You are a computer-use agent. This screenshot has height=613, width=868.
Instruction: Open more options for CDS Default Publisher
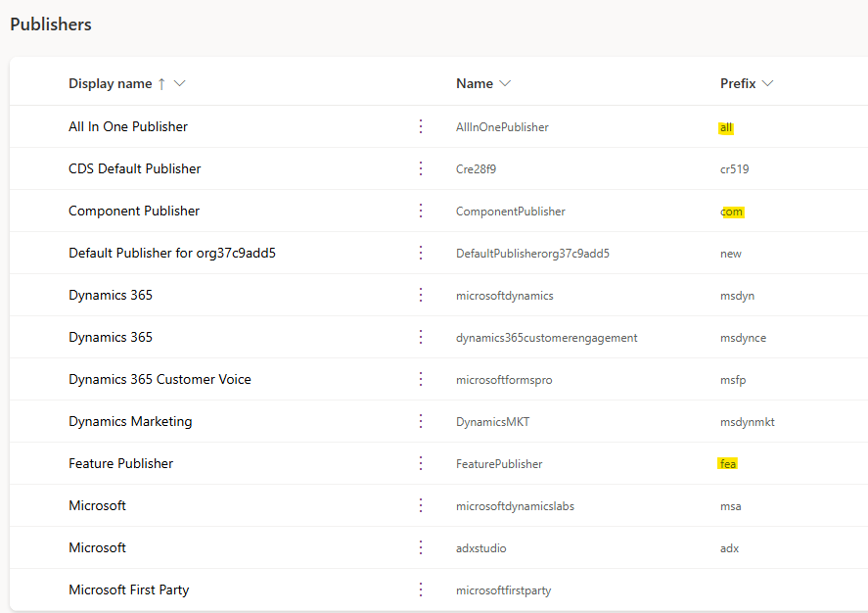point(421,168)
